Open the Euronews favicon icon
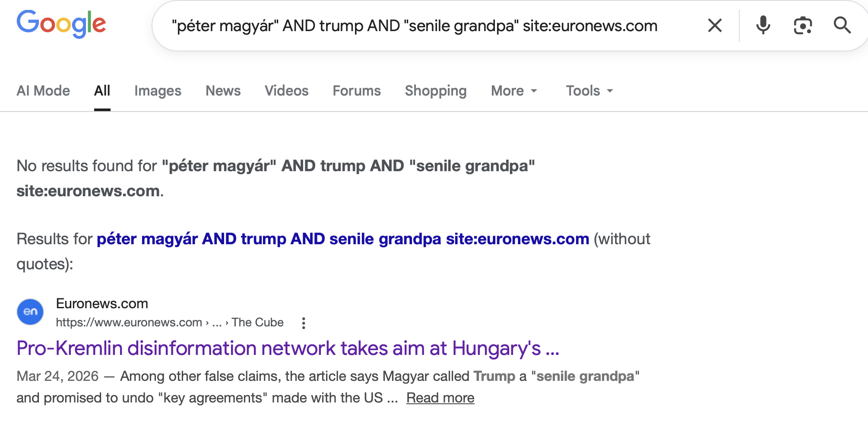The image size is (868, 447). click(30, 312)
